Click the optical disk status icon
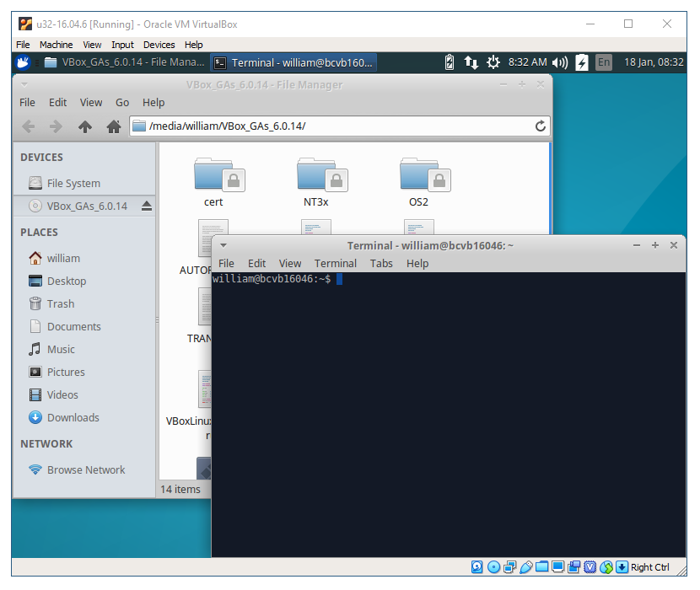 coord(494,567)
